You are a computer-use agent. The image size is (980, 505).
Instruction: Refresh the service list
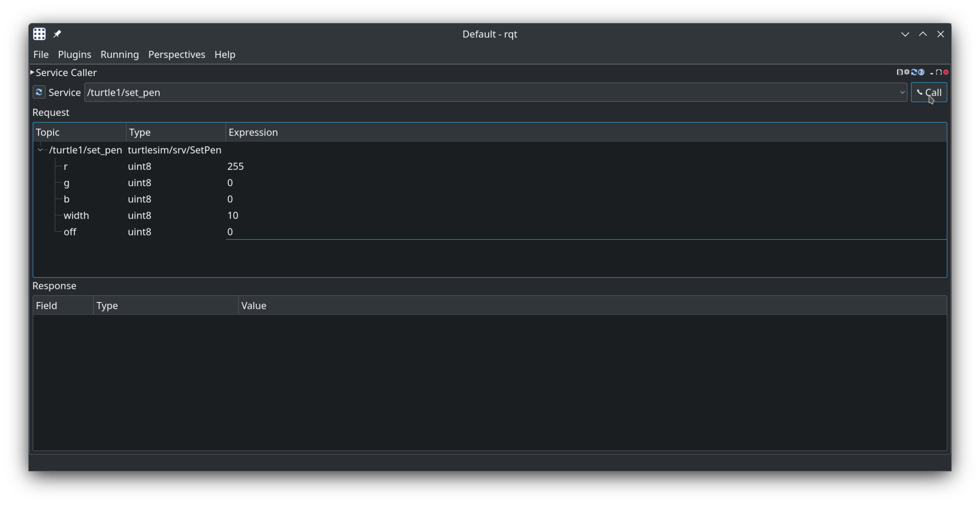click(38, 92)
